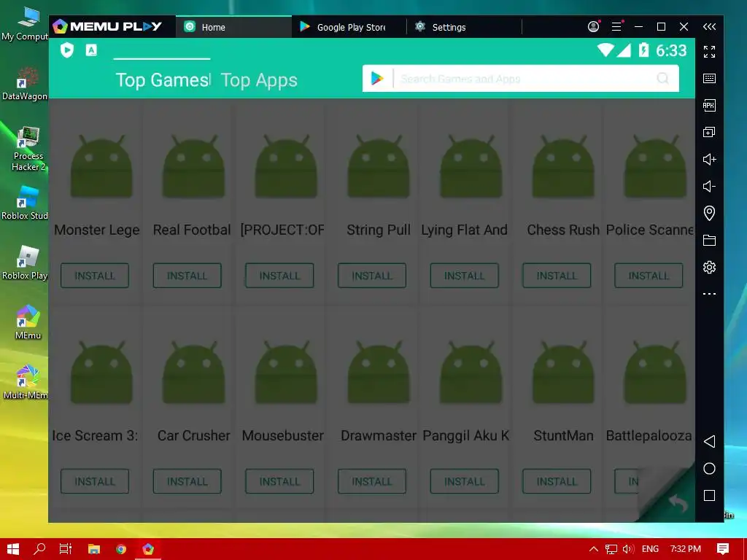
Task: Show hidden tray icons chevron
Action: point(594,549)
